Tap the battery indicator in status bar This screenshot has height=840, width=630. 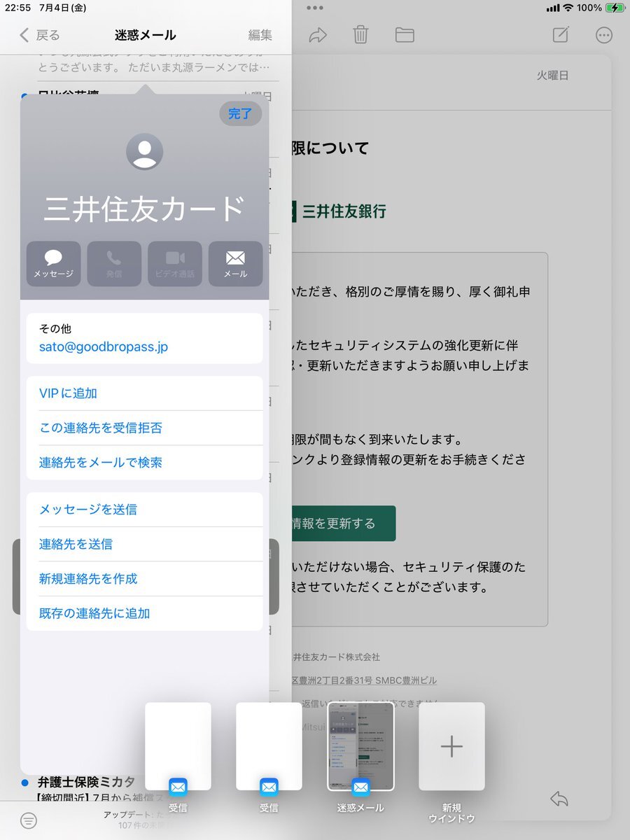click(615, 8)
